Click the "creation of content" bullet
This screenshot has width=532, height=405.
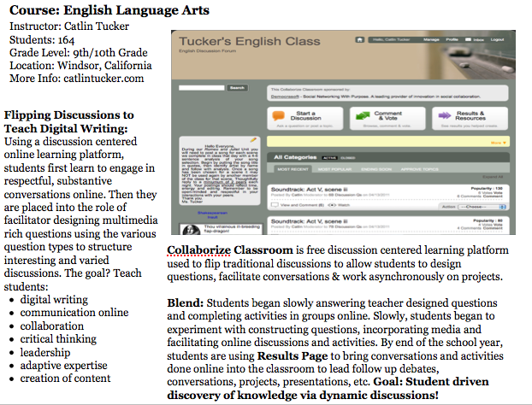coord(65,379)
